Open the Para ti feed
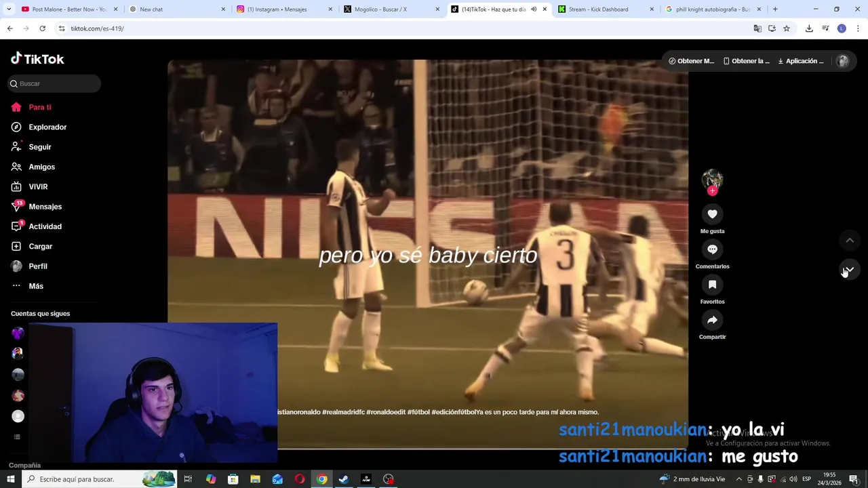This screenshot has width=868, height=488. pyautogui.click(x=31, y=107)
